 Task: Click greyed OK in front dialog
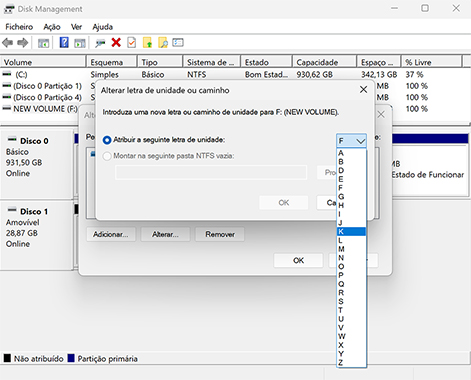point(284,203)
